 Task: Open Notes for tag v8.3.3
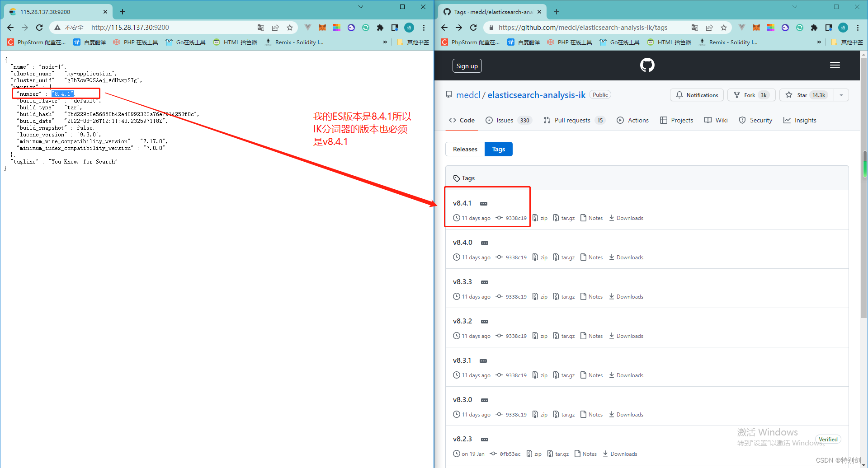591,297
